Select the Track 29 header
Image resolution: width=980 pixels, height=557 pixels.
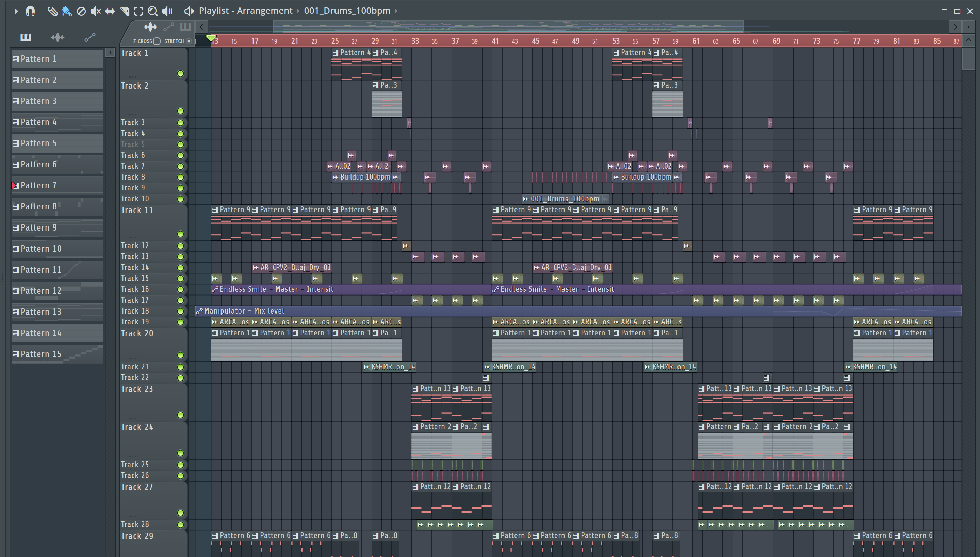153,544
